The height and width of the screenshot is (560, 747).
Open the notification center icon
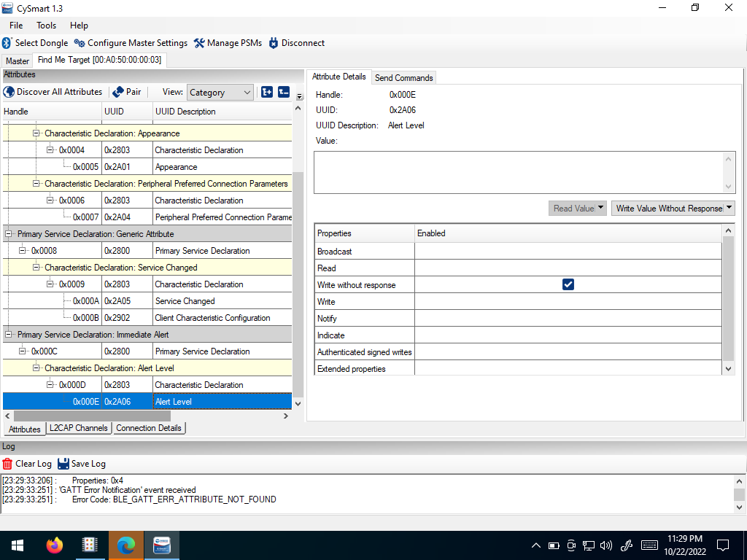[x=723, y=545]
